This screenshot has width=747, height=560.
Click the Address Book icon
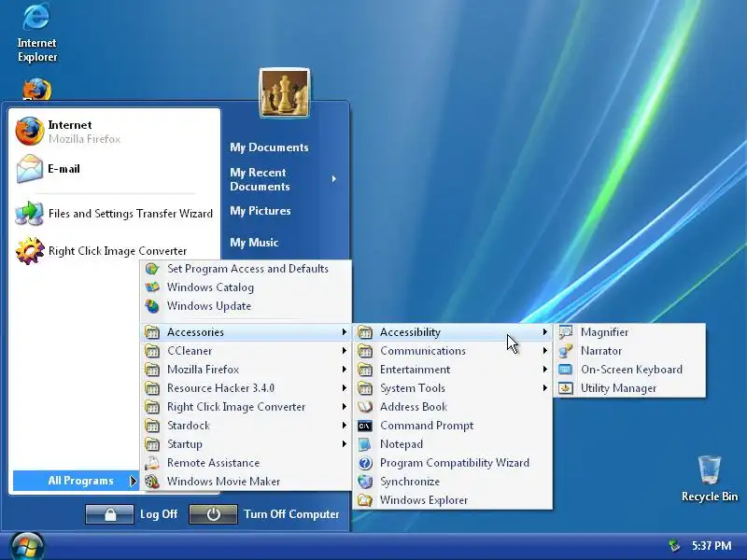click(x=365, y=407)
